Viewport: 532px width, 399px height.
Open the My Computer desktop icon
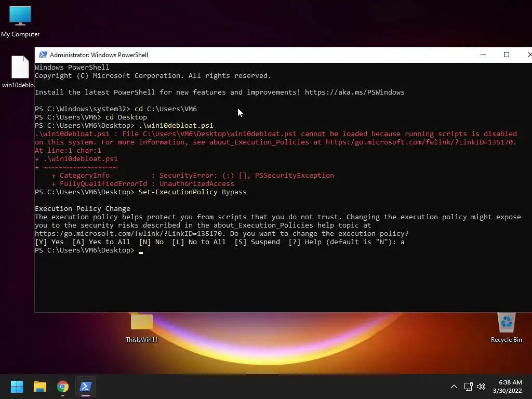pyautogui.click(x=20, y=22)
